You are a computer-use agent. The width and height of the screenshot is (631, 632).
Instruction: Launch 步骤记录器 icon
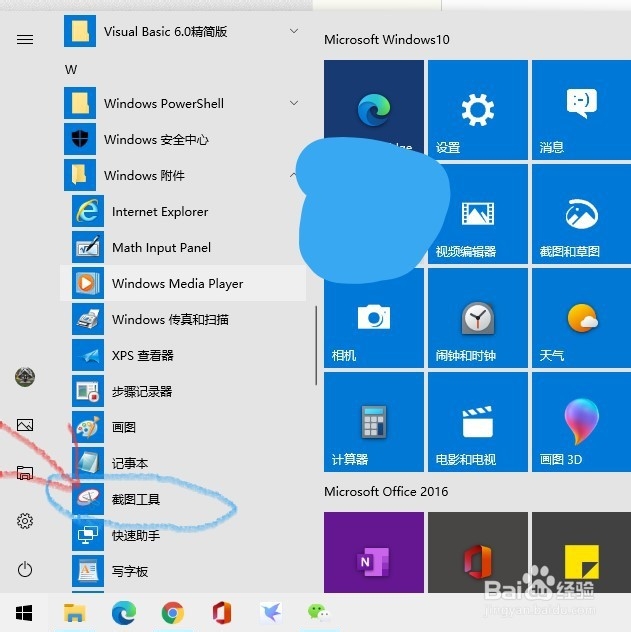[x=88, y=391]
